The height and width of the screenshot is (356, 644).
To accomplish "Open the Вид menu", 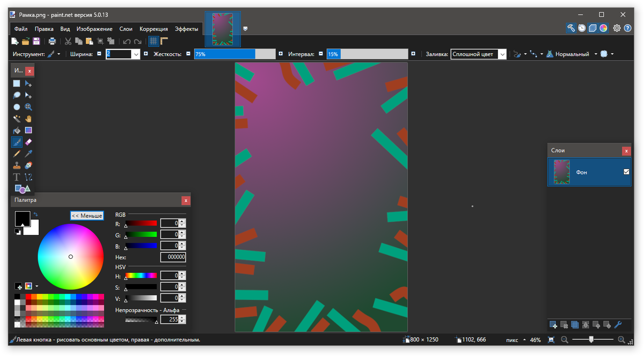I will tap(65, 29).
